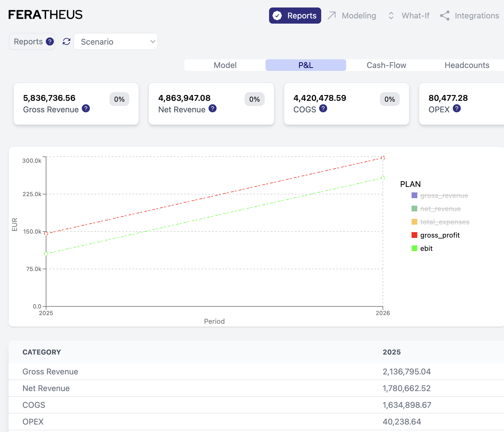Select the OPEX table row label
The image size is (504, 432).
[x=33, y=422]
